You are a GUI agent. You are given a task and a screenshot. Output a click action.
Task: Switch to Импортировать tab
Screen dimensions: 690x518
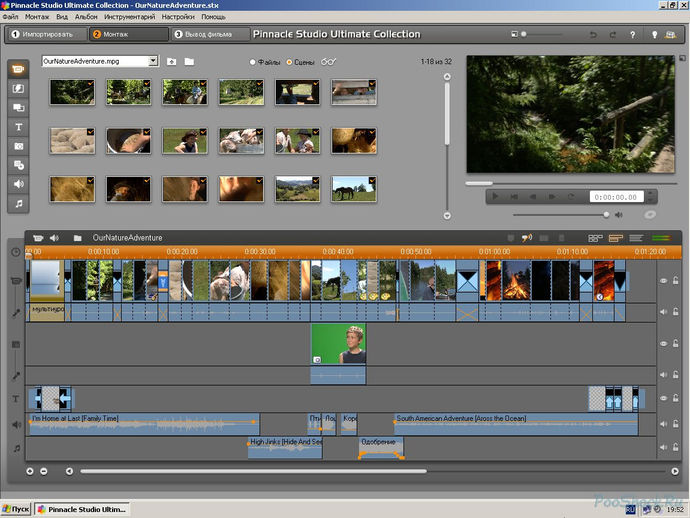pyautogui.click(x=46, y=34)
